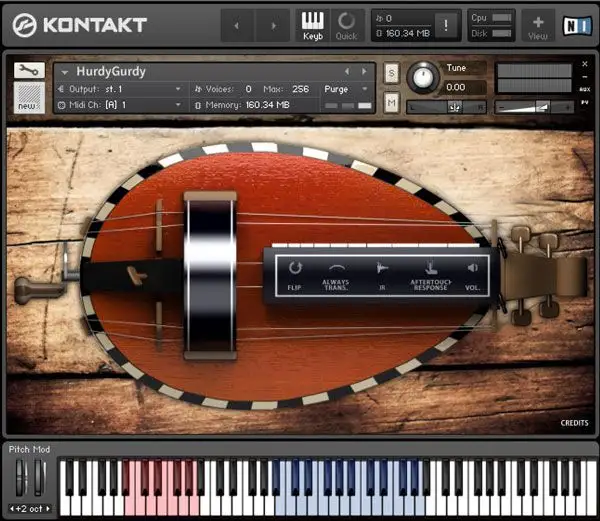Click the Keyb keyboard icon in the header

313,24
